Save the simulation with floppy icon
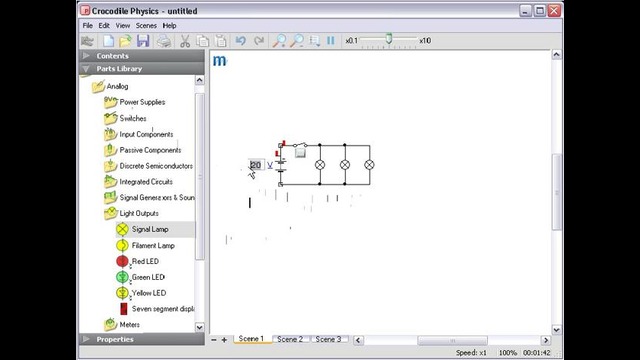 [x=143, y=41]
